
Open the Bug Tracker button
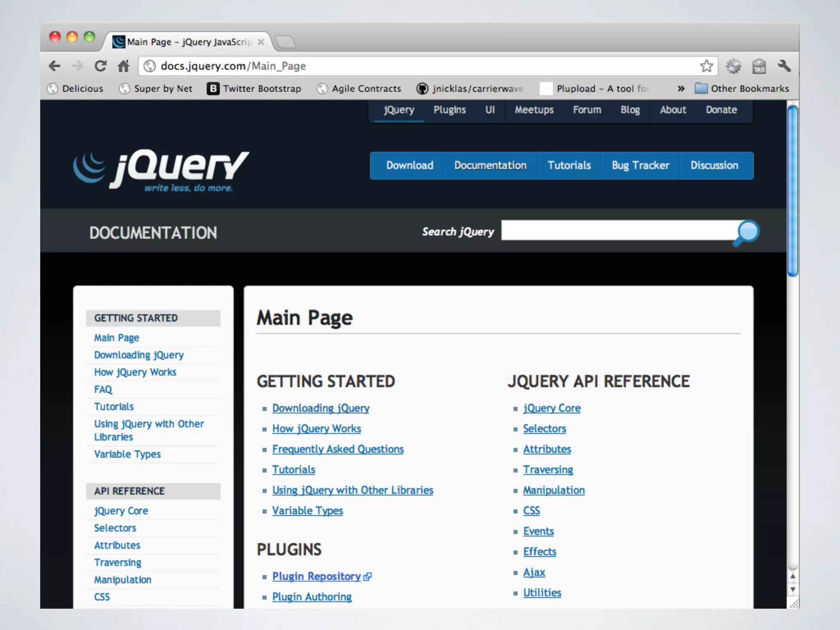click(640, 165)
